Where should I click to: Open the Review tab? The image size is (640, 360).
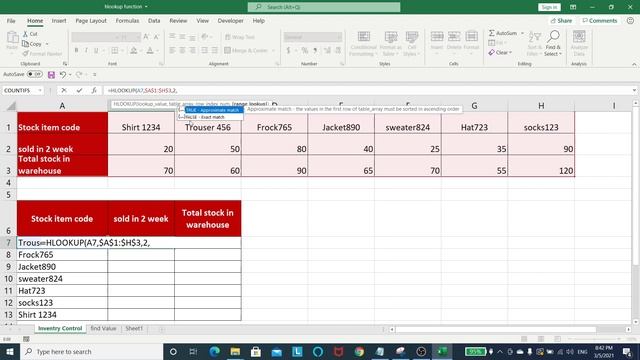pos(178,20)
